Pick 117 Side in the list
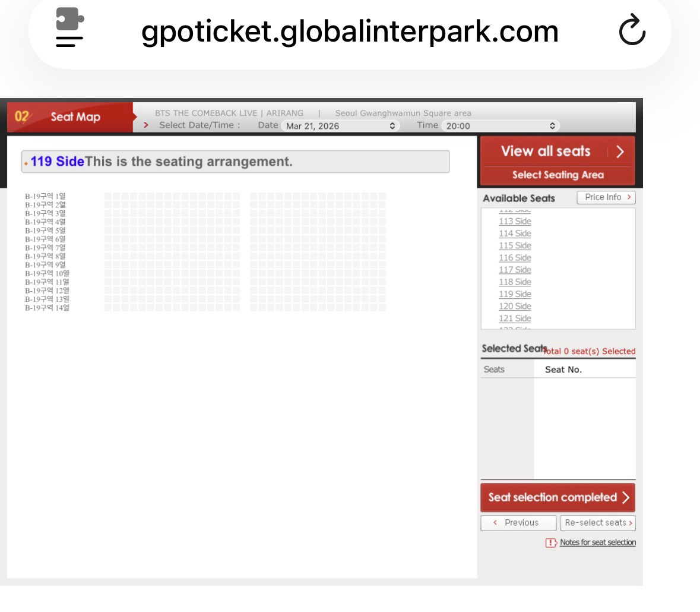This screenshot has height=612, width=700. (x=515, y=270)
